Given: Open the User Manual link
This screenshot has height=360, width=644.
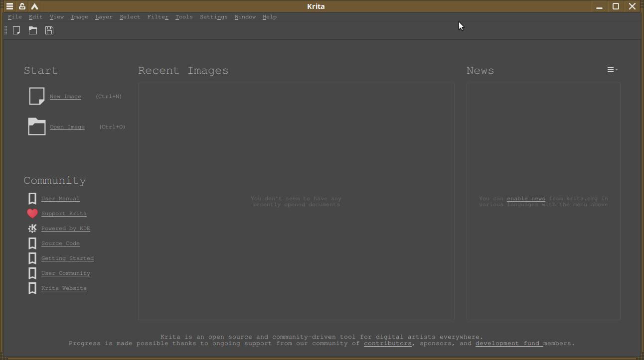Looking at the screenshot, I should click(x=60, y=199).
